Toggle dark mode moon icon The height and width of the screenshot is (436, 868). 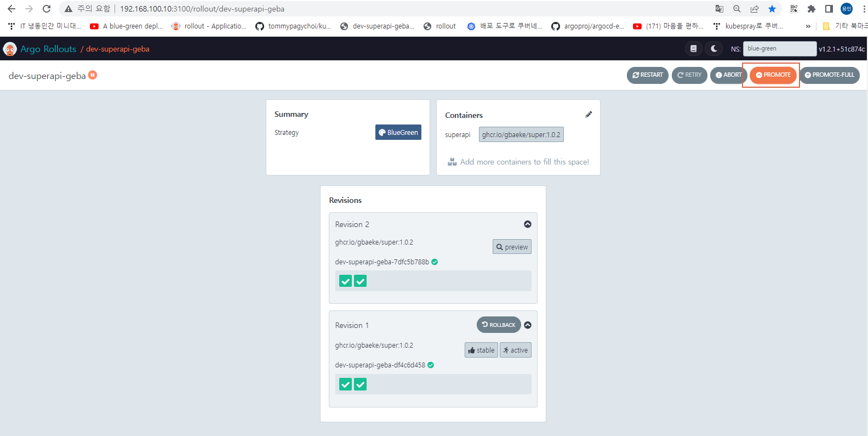(713, 49)
